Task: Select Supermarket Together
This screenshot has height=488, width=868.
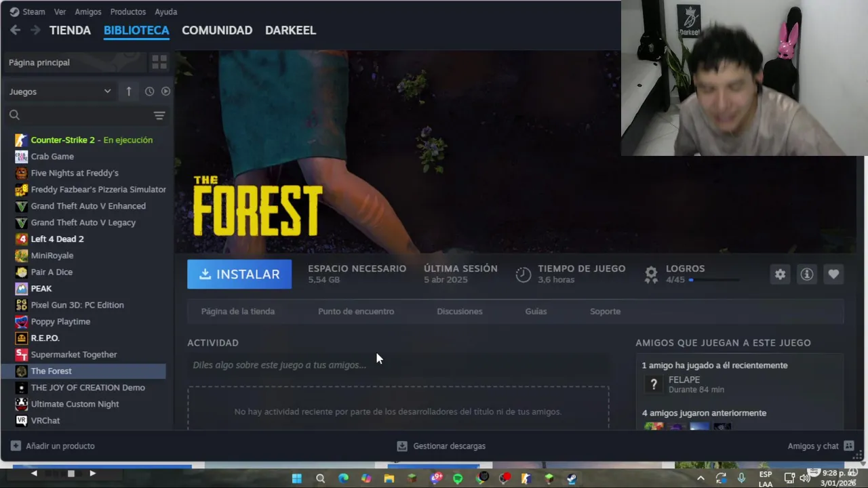Action: (x=84, y=354)
